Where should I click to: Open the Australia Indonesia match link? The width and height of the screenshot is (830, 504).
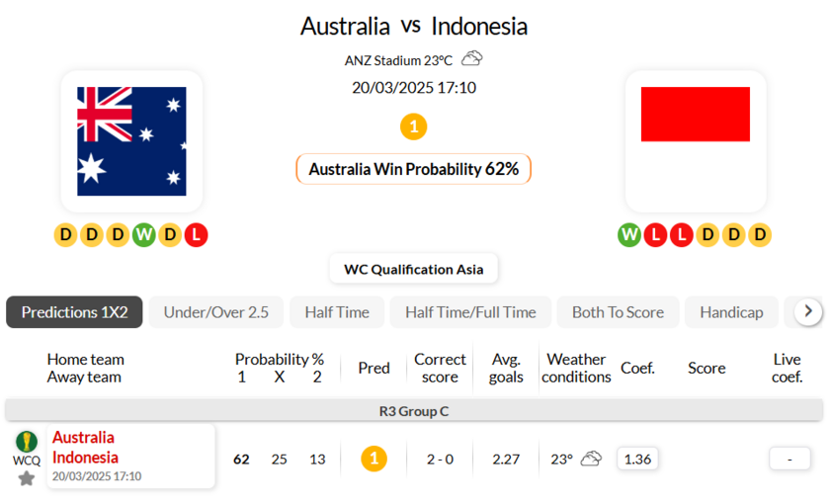click(85, 448)
